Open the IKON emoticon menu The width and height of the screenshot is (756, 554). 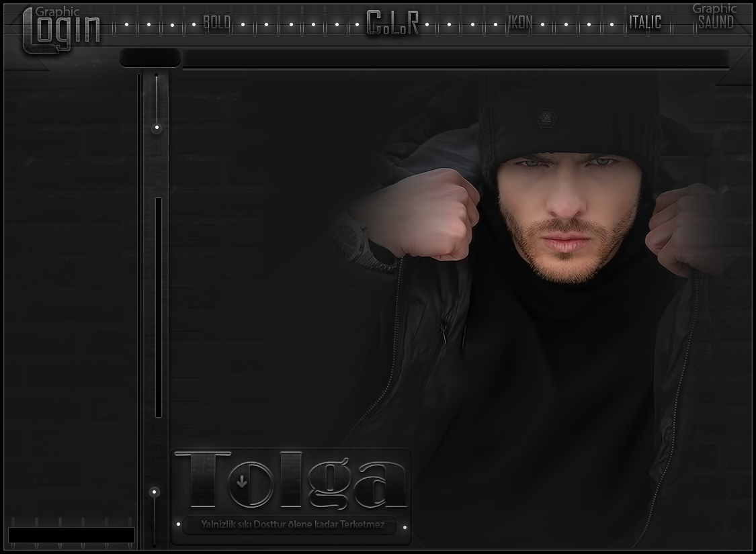[x=520, y=22]
